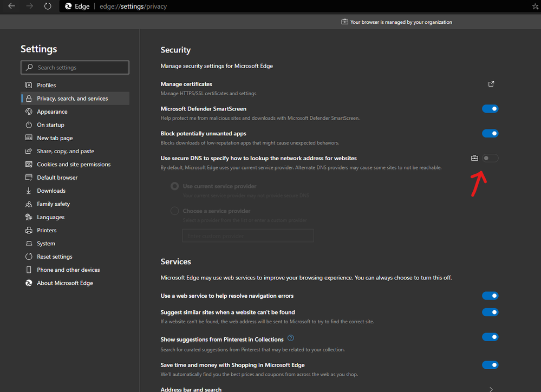This screenshot has width=541, height=392.
Task: Click the About Microsoft Edge logo icon
Action: [29, 283]
